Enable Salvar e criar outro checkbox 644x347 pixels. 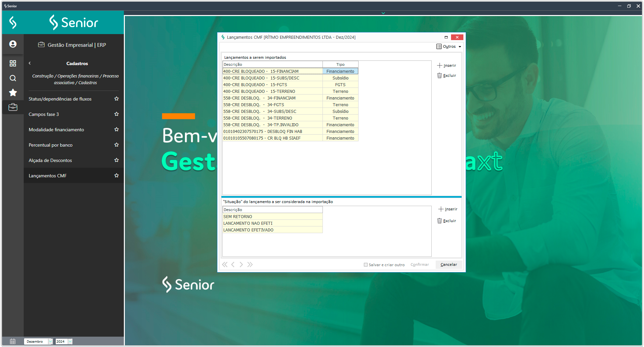(x=366, y=265)
